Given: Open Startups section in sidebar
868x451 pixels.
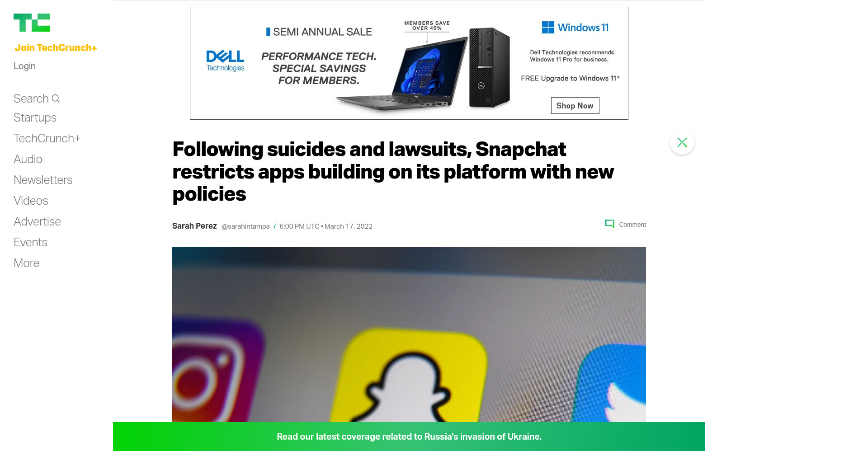Looking at the screenshot, I should pyautogui.click(x=35, y=117).
